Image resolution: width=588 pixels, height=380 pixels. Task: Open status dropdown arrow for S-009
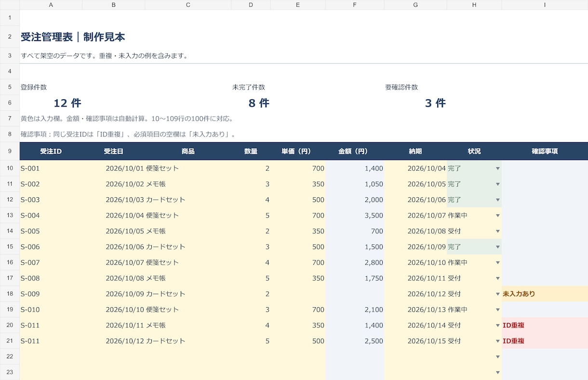click(498, 294)
